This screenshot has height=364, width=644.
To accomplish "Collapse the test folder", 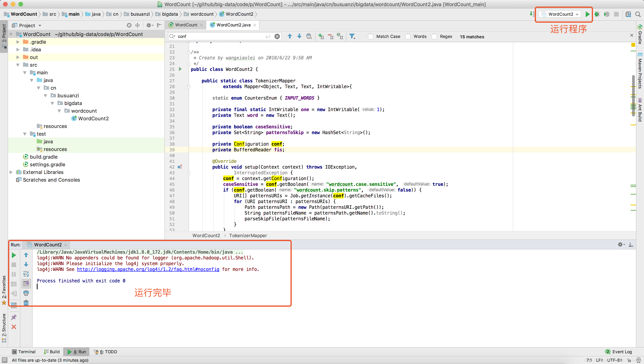I will click(x=25, y=134).
